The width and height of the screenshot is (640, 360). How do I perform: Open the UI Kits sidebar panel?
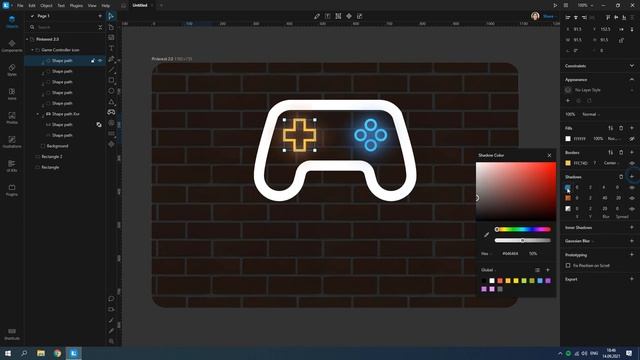coord(12,166)
